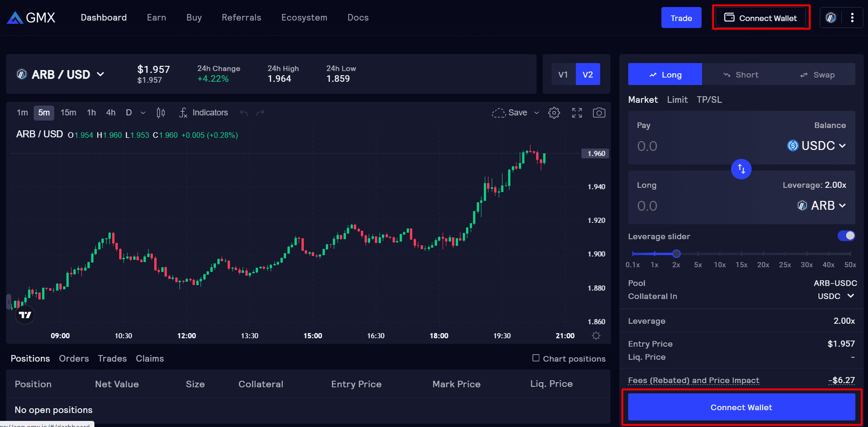The height and width of the screenshot is (427, 868).
Task: Click the Pay amount input field
Action: pos(708,146)
